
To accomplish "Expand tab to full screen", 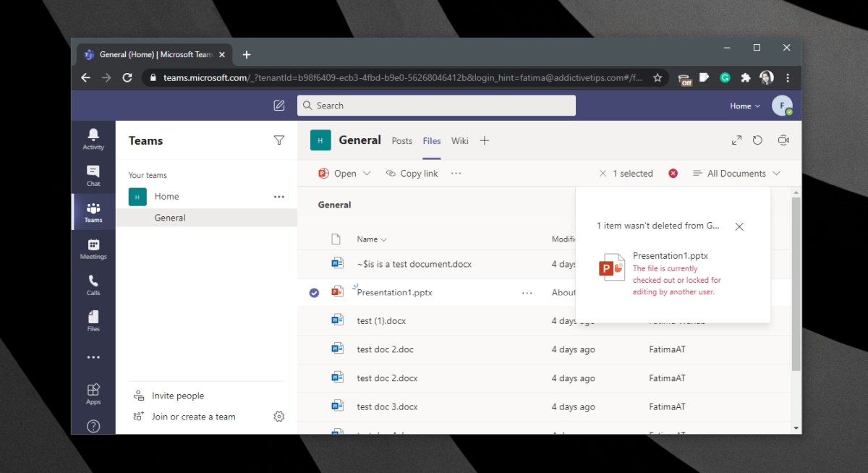I will (x=736, y=140).
